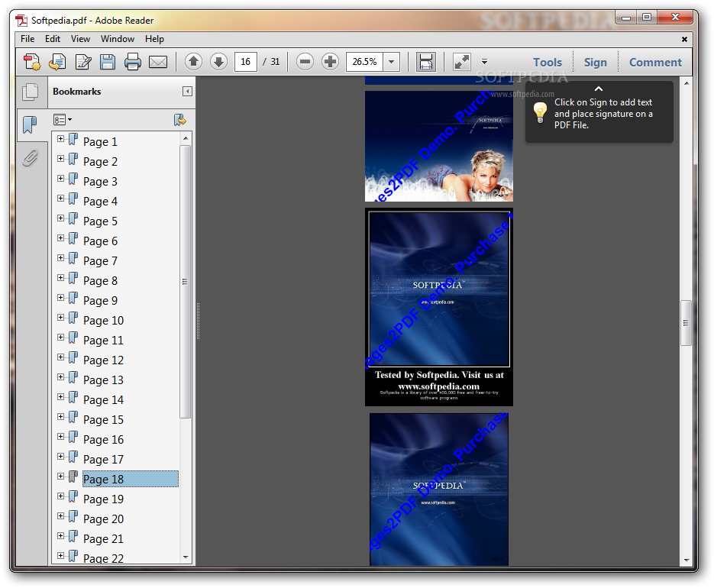Click the Page 10 bookmark ribbon icon

point(73,318)
